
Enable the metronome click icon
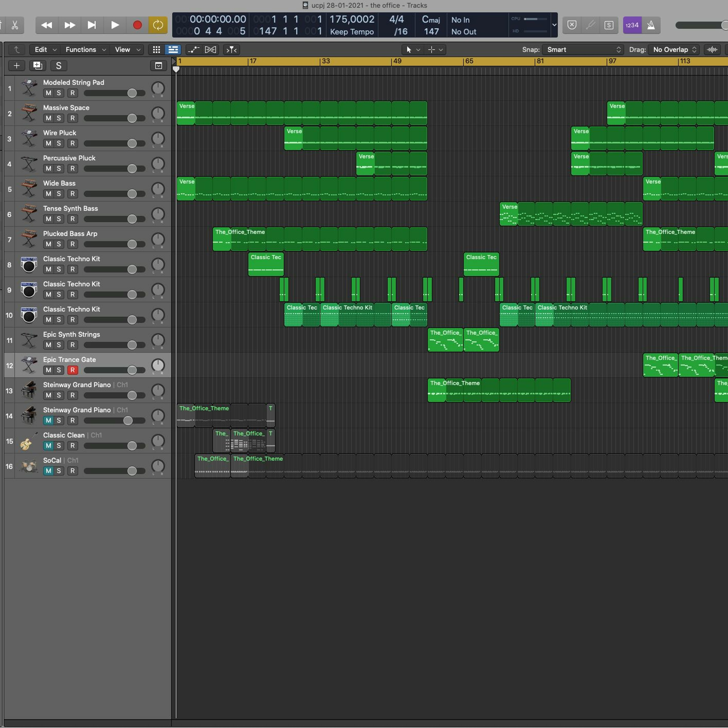651,25
